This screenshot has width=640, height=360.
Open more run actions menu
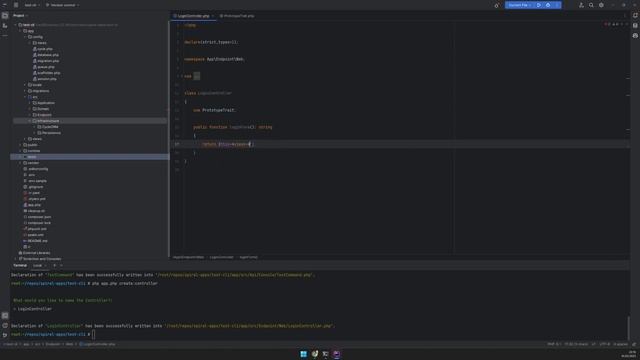(557, 5)
